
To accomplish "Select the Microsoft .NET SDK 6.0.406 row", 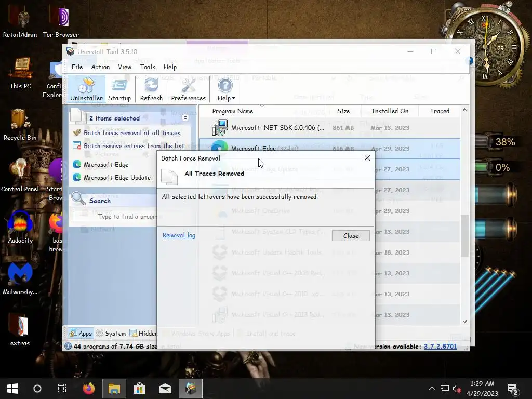I will point(329,128).
